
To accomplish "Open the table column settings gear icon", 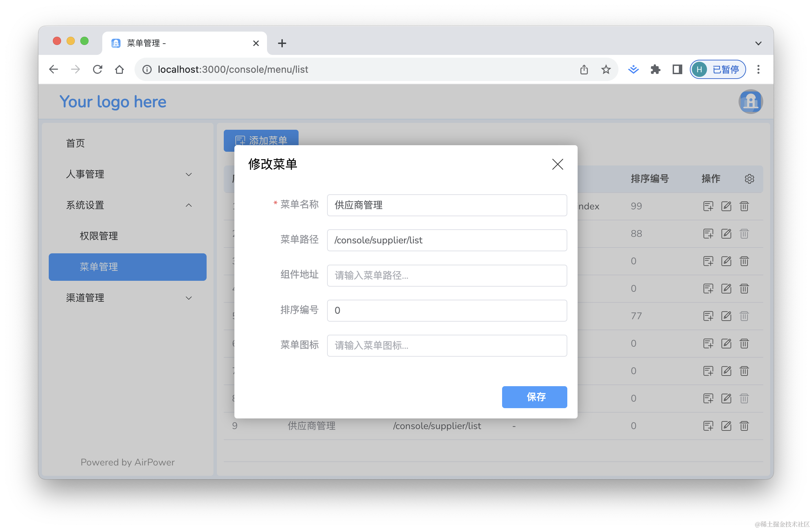I will point(750,178).
